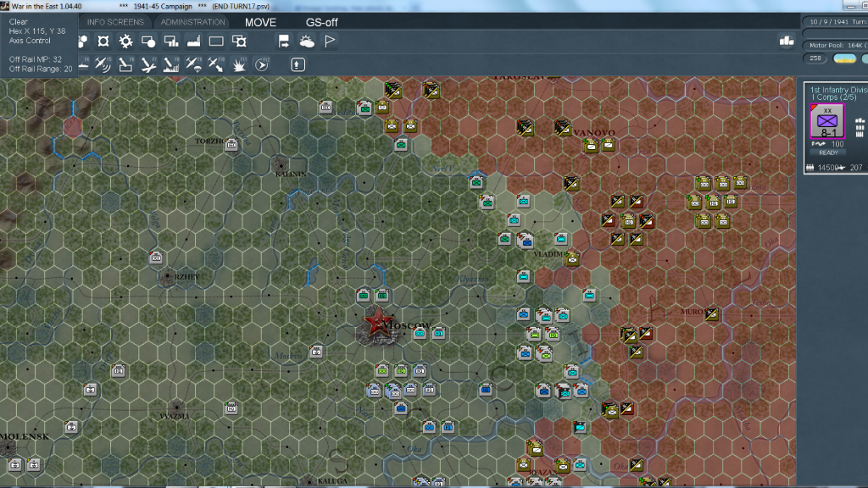This screenshot has width=868, height=488.
Task: Select the F5 air recon mode icon
Action: 103,64
